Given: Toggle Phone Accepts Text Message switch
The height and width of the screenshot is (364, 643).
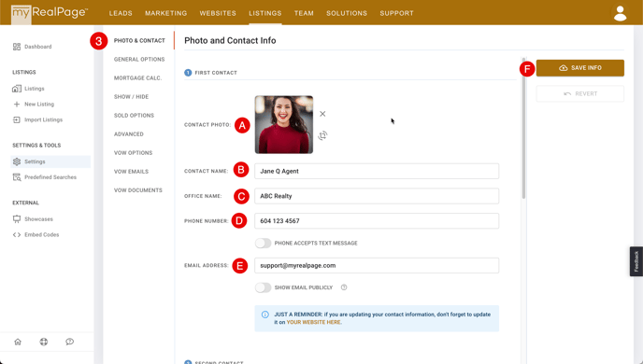Looking at the screenshot, I should point(264,244).
